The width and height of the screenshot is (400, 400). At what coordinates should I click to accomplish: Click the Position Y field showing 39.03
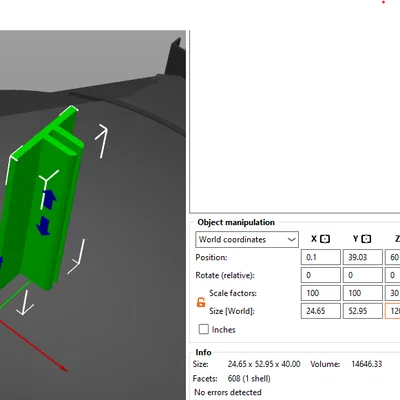coord(363,257)
